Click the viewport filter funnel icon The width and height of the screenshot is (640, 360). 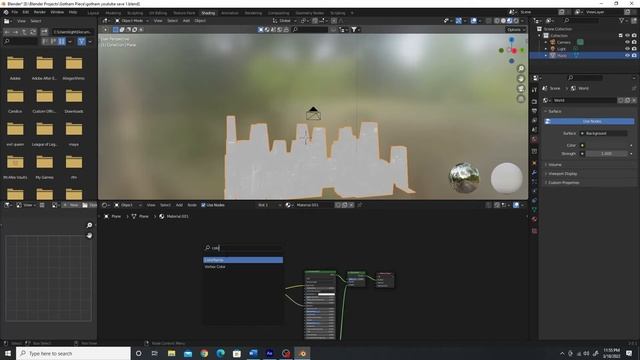click(354, 30)
